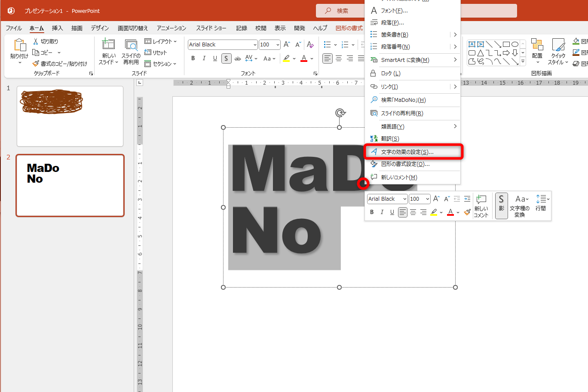Click the 新しいコメント icon on mini toolbar
This screenshot has width=588, height=392.
pos(481,206)
